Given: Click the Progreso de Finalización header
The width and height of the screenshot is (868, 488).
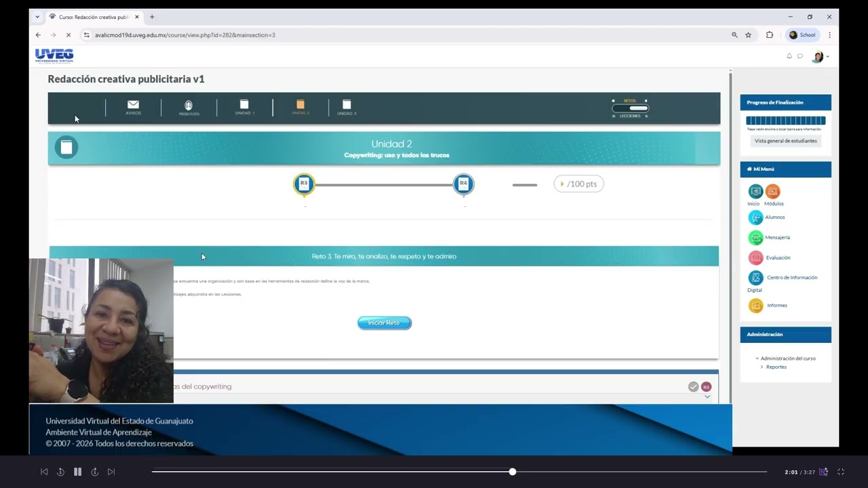Looking at the screenshot, I should [x=786, y=102].
